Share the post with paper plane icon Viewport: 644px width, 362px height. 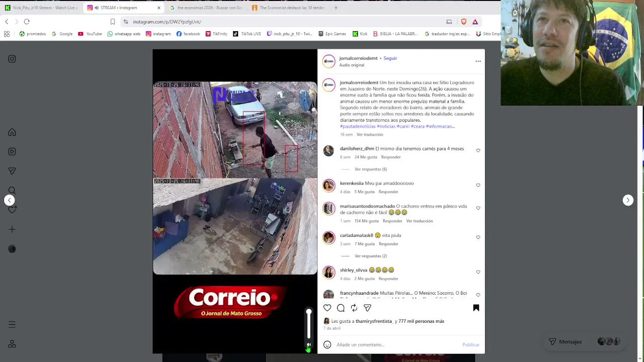point(367,308)
